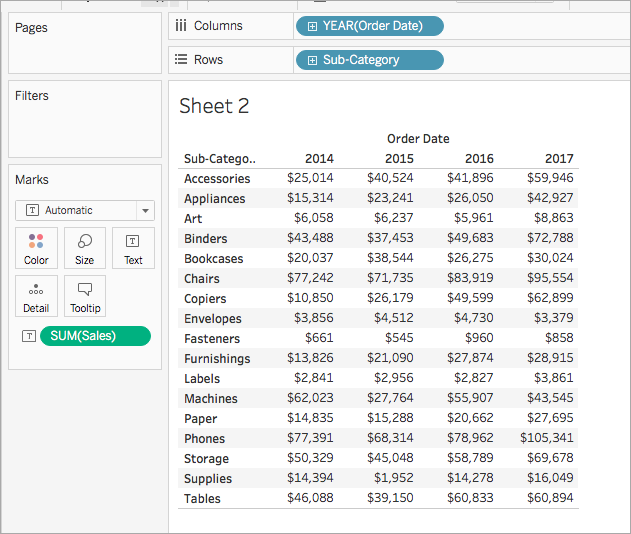The image size is (631, 534).
Task: Select the SUM(Sales) green pill
Action: tap(95, 336)
